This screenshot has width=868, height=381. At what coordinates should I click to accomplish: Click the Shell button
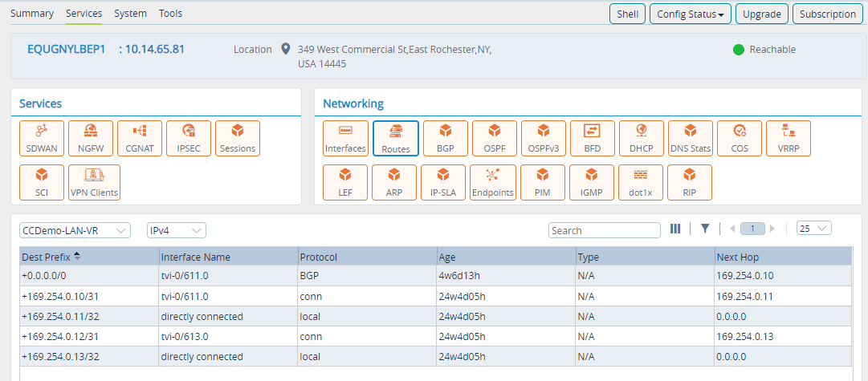click(x=627, y=14)
